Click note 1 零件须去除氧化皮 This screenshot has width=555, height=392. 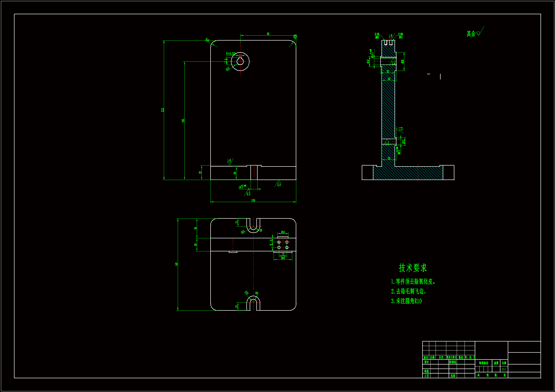pyautogui.click(x=413, y=282)
